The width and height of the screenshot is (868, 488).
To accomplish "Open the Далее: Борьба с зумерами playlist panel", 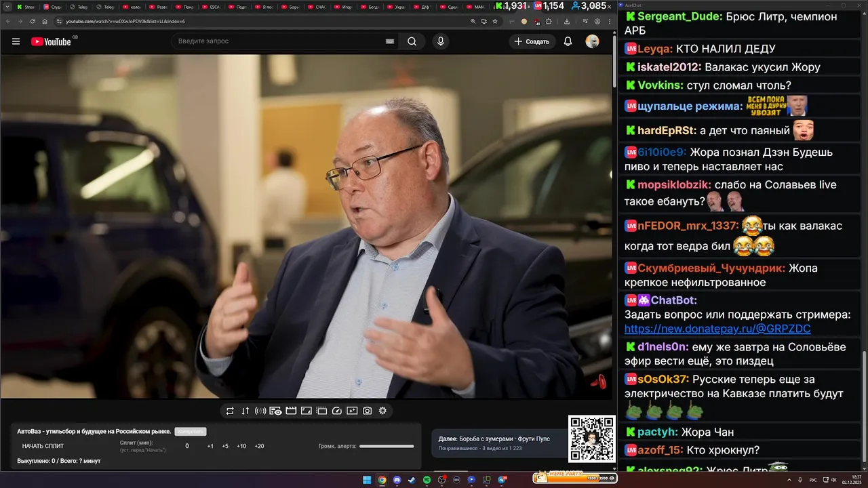I will pyautogui.click(x=498, y=443).
